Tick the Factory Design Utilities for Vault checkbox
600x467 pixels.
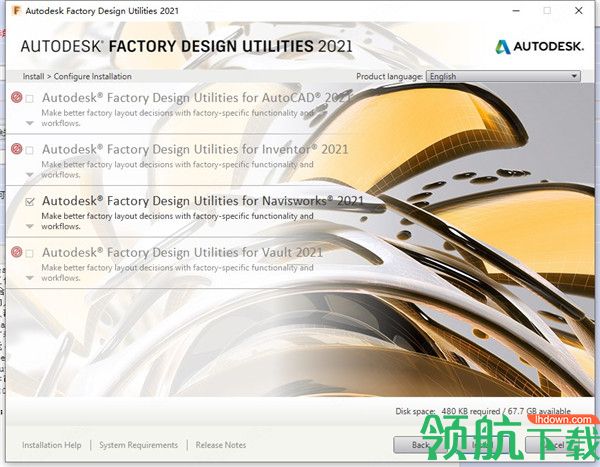coord(30,253)
